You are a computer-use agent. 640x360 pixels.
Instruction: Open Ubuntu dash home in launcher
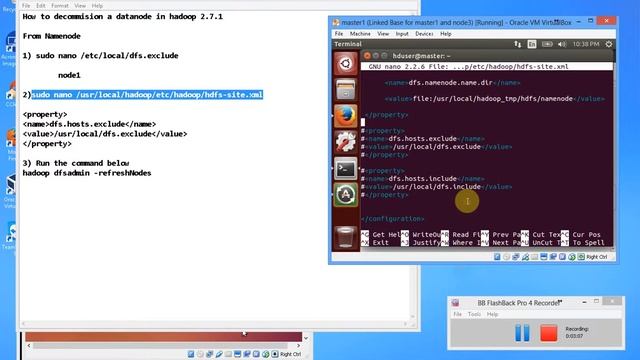click(x=345, y=64)
